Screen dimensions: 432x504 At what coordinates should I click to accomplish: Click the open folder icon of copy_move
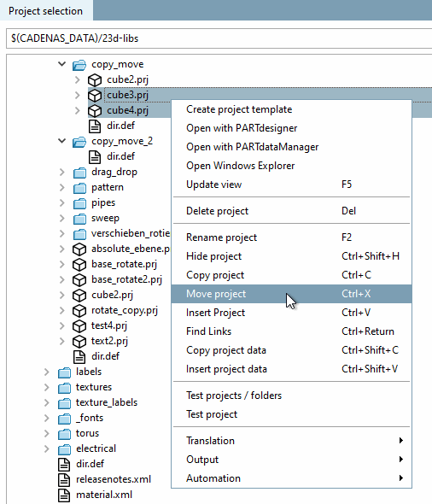tap(79, 65)
